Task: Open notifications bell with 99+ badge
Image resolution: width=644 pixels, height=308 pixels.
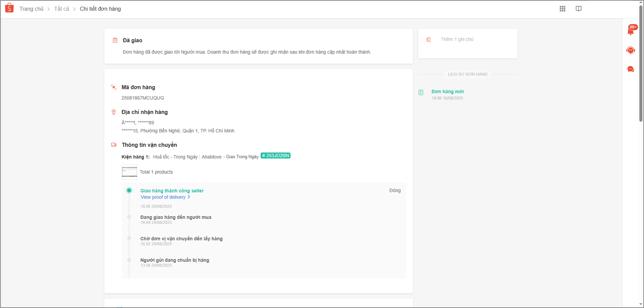Action: [x=630, y=31]
